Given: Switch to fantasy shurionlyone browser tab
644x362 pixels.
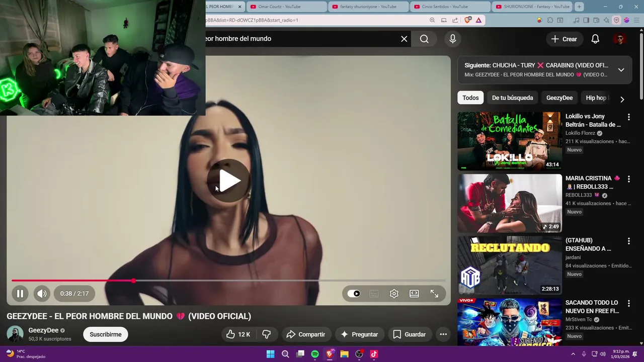Looking at the screenshot, I should (x=368, y=7).
